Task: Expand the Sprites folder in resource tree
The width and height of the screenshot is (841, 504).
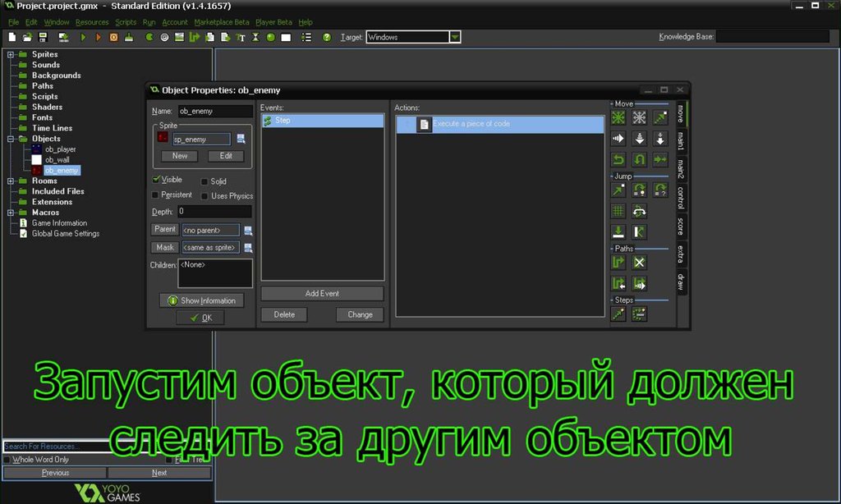Action: click(x=11, y=55)
